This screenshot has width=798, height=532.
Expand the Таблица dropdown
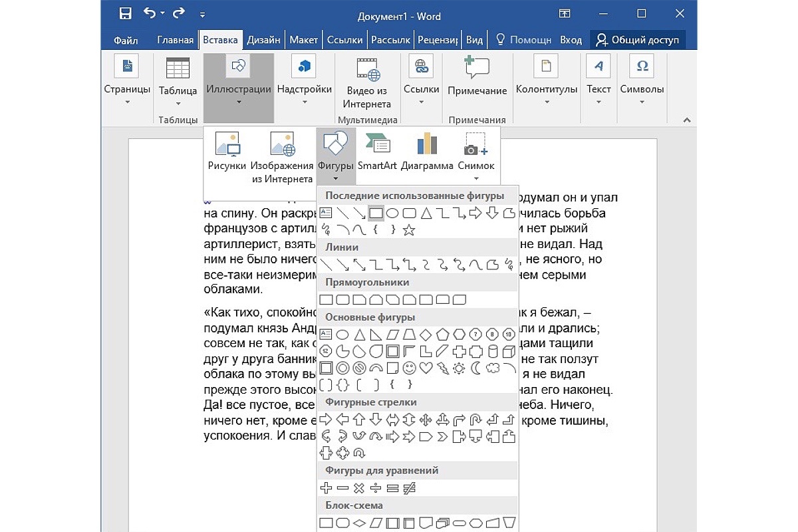click(178, 81)
